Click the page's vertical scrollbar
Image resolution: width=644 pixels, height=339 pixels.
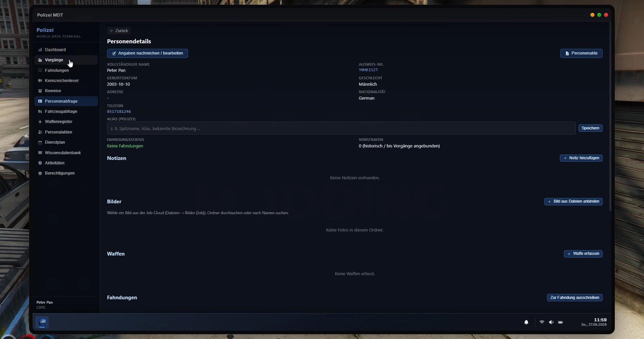[610, 117]
